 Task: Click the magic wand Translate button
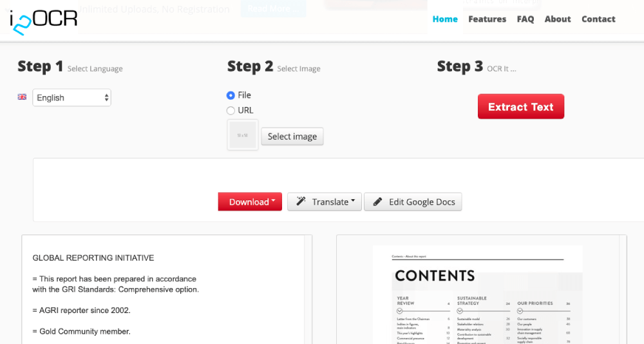pos(325,202)
